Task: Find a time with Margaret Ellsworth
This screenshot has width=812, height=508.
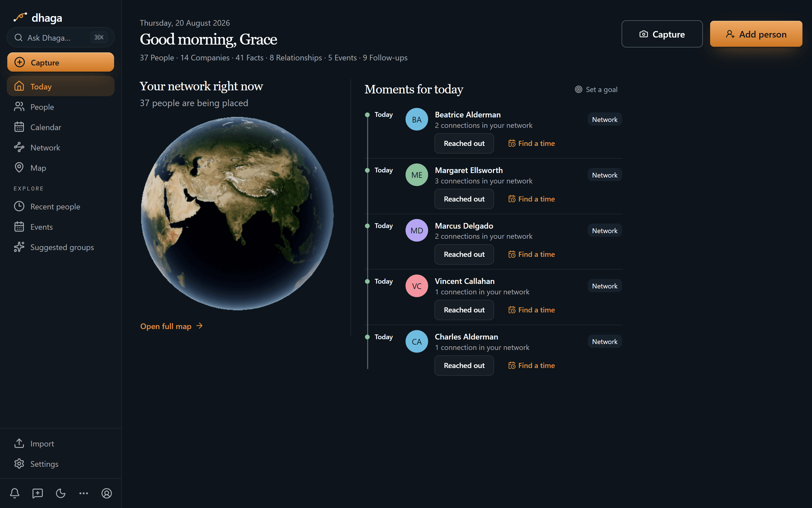Action: coord(531,199)
